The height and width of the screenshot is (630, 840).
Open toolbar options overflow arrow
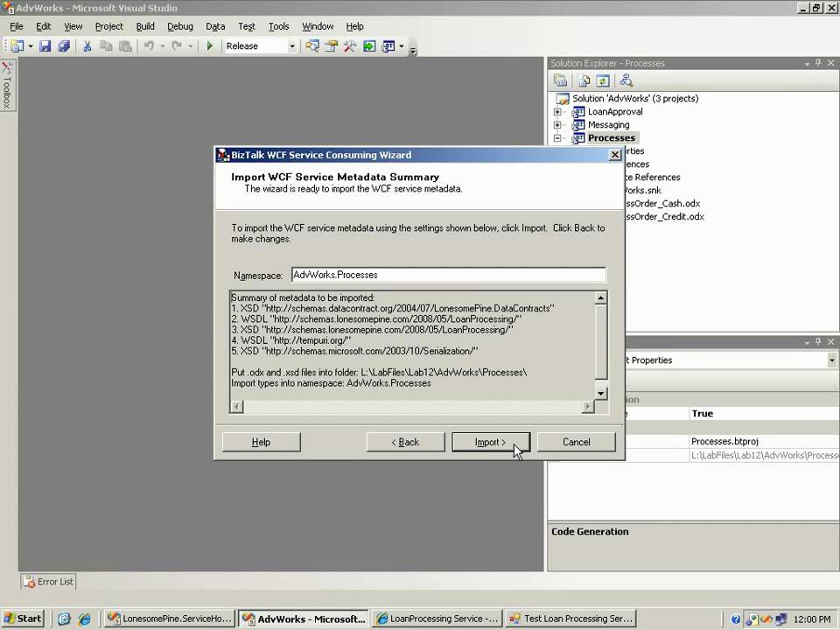(x=413, y=51)
